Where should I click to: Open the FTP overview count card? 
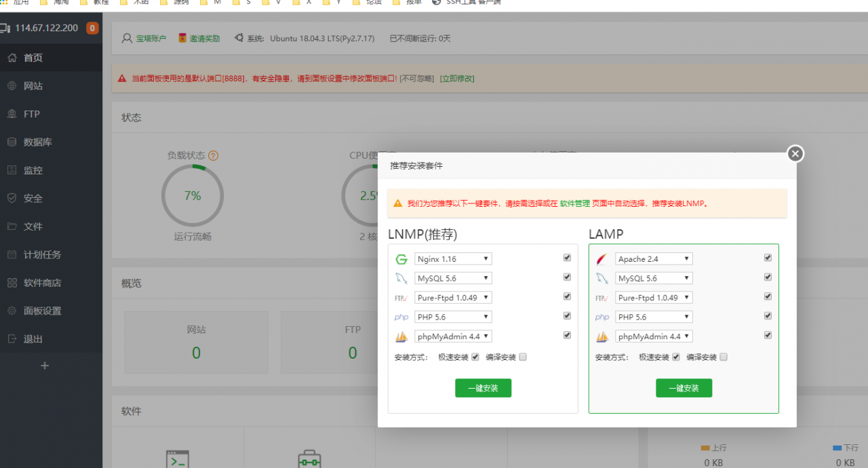pos(329,343)
